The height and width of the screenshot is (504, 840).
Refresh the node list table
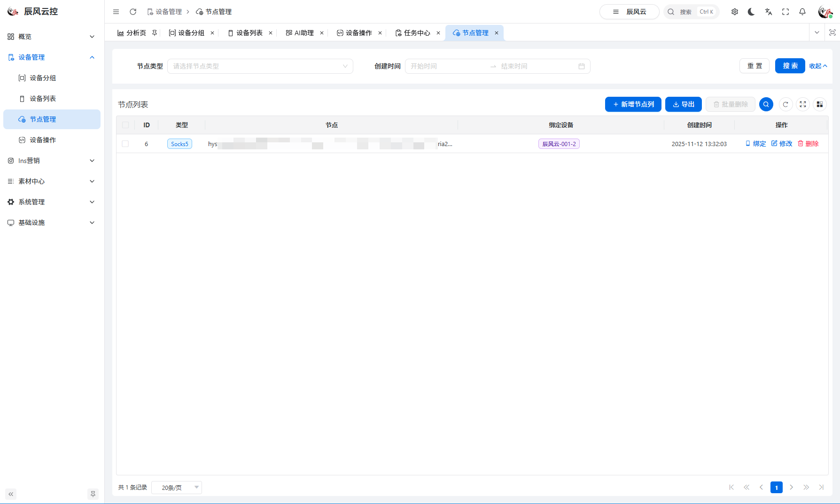786,104
